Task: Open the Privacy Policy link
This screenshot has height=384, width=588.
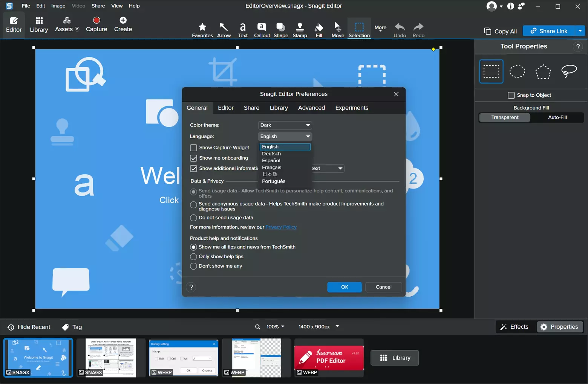Action: 281,227
